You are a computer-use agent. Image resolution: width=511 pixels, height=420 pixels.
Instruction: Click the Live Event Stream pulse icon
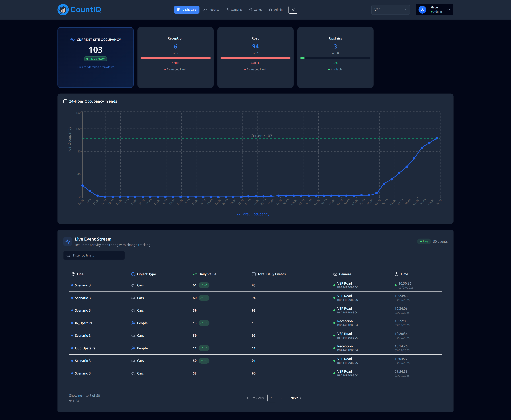68,241
